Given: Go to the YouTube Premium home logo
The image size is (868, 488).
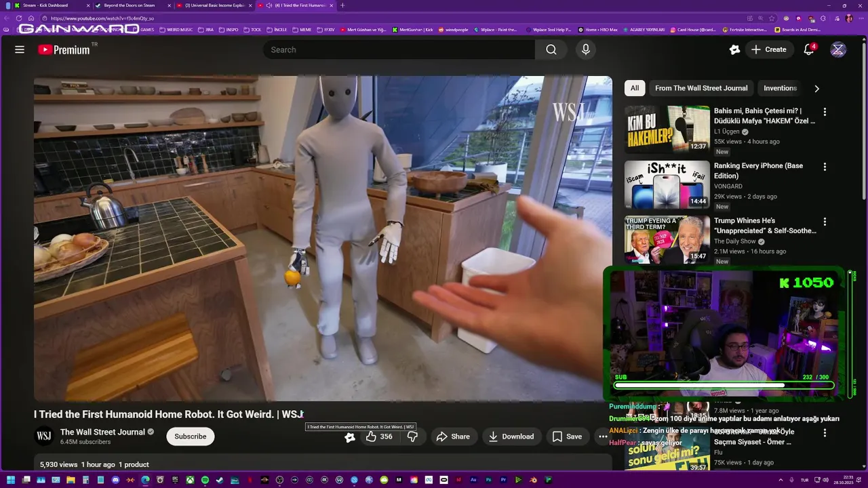Looking at the screenshot, I should (64, 49).
